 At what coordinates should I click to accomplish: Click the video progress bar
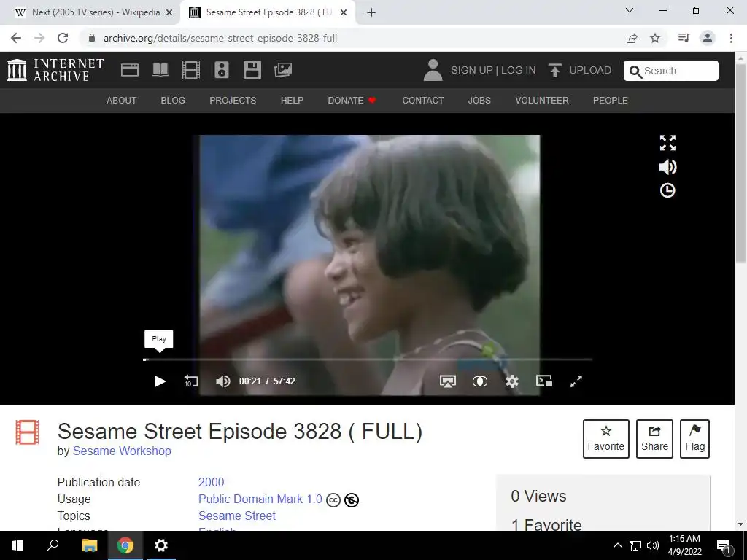(368, 359)
